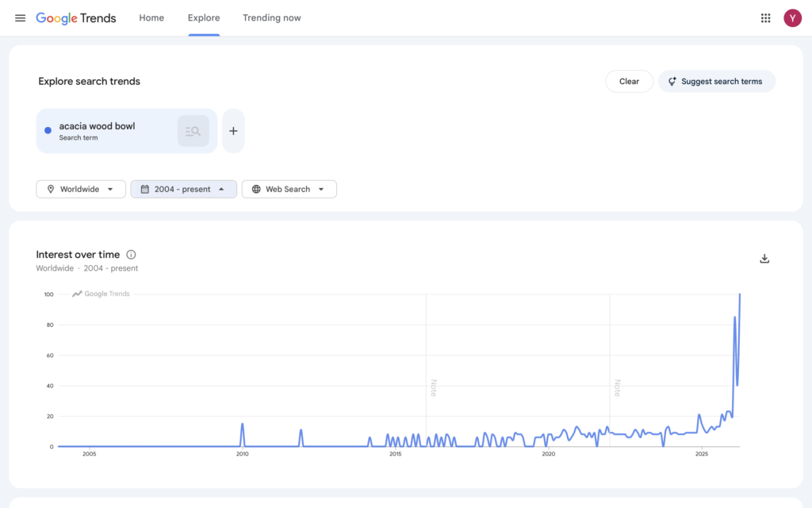Image resolution: width=812 pixels, height=508 pixels.
Task: Open the 2004 - present date range dropdown
Action: 183,189
